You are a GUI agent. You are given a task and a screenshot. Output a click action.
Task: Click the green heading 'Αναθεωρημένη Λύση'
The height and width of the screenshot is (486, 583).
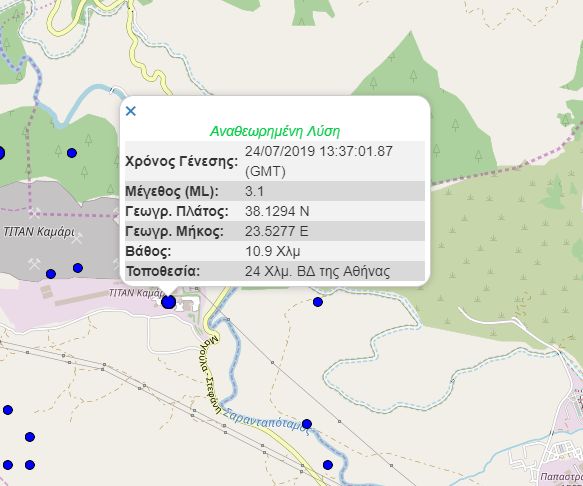point(275,131)
